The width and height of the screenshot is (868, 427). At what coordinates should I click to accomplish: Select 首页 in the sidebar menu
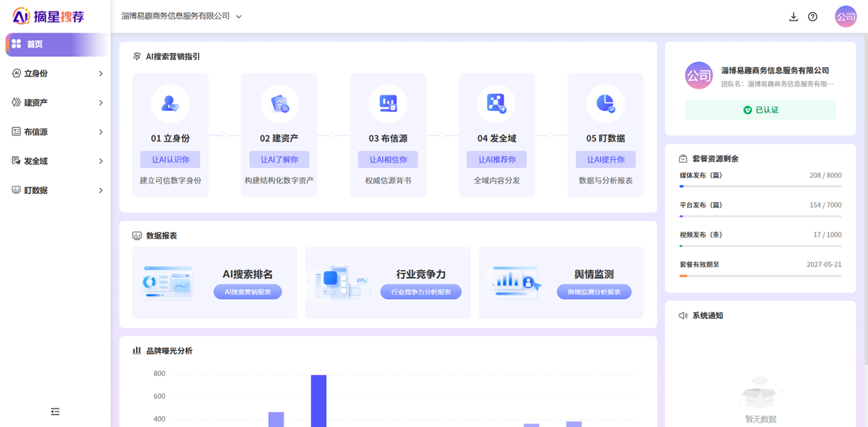tap(56, 44)
